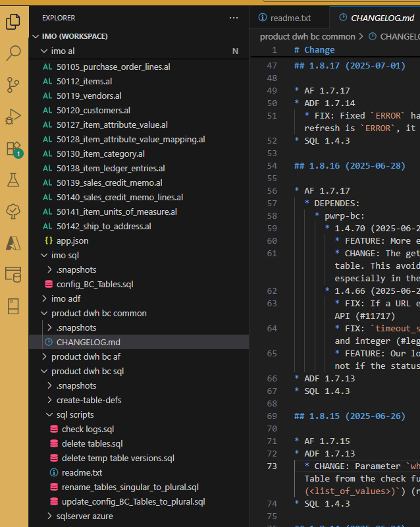Click the EXPLORER panel title
The width and height of the screenshot is (420, 527).
59,18
